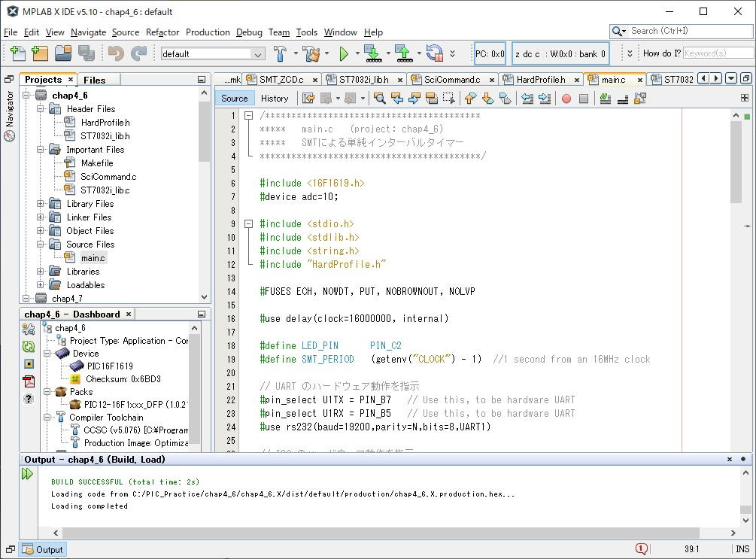756x559 pixels.
Task: Click the Redo arrow icon
Action: (139, 53)
